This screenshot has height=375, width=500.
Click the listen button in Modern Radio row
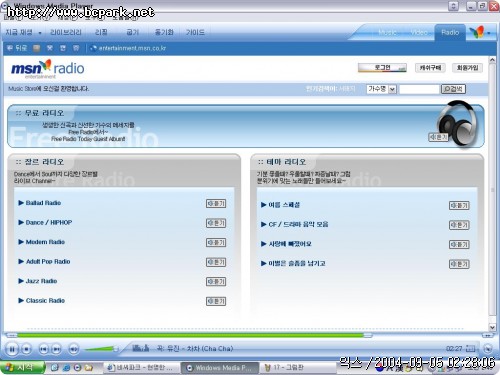click(216, 242)
